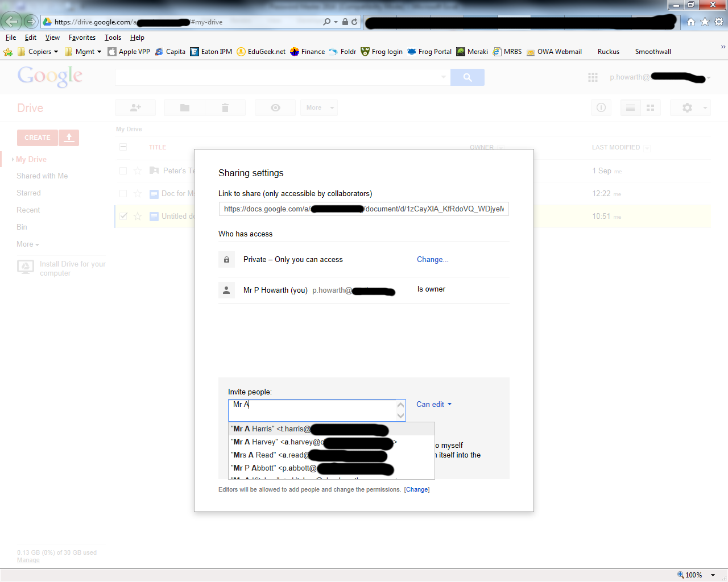
Task: Click the move-to-folder icon in toolbar
Action: (x=185, y=107)
